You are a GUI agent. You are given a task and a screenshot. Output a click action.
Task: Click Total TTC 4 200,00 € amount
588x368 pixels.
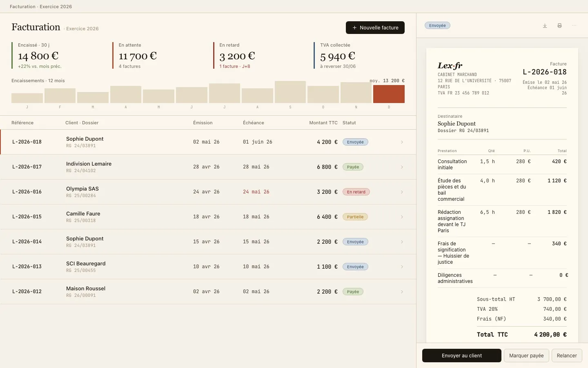click(550, 334)
